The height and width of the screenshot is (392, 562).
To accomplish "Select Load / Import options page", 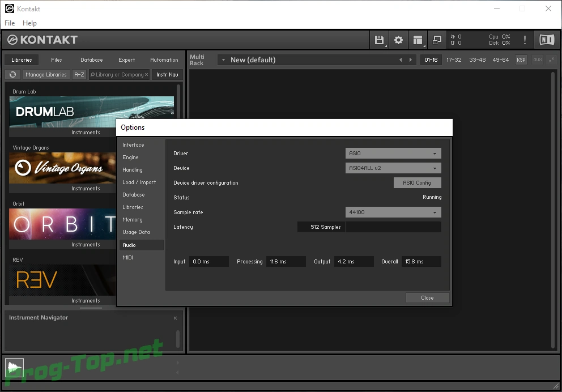I will [141, 182].
